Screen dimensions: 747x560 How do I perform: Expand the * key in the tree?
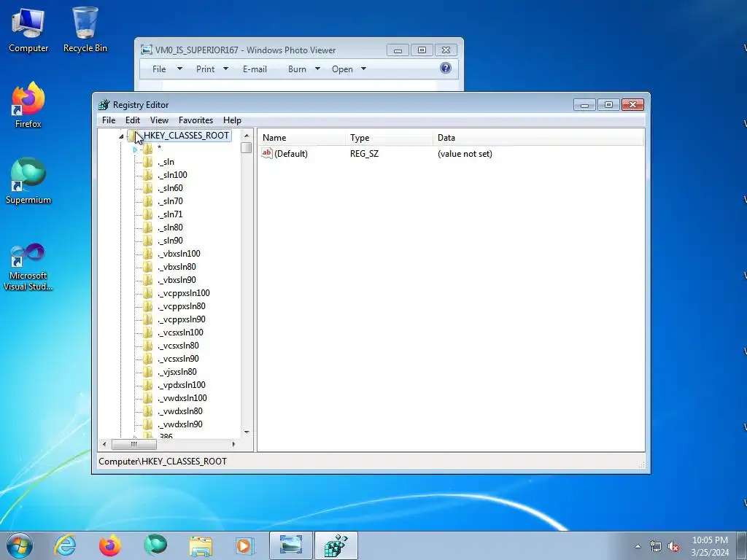(x=135, y=149)
